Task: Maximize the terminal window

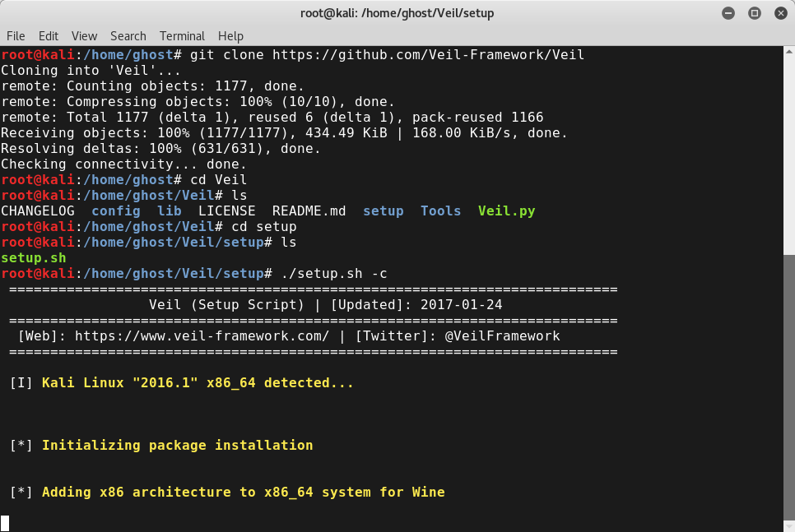Action: [755, 13]
